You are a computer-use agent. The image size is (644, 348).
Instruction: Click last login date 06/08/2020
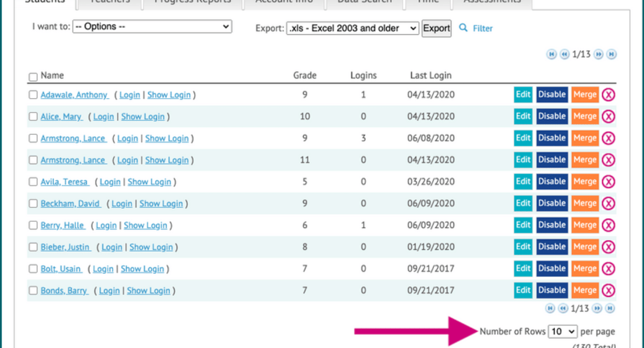point(431,138)
